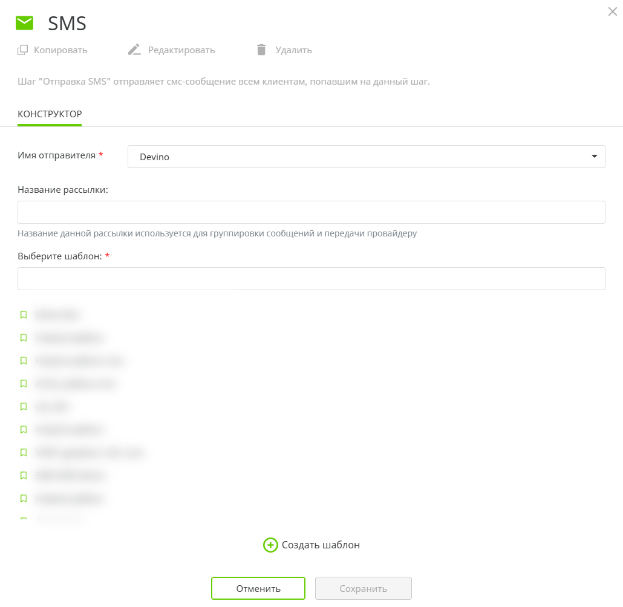
Task: Click the Копировать copy icon
Action: pyautogui.click(x=22, y=50)
